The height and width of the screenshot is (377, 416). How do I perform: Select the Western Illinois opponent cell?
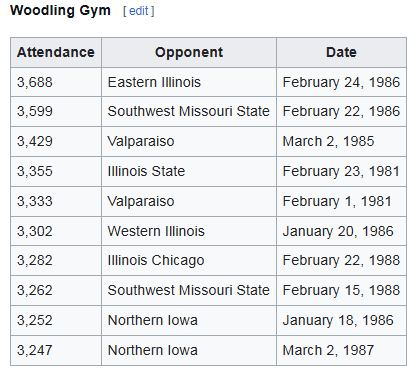click(x=189, y=231)
